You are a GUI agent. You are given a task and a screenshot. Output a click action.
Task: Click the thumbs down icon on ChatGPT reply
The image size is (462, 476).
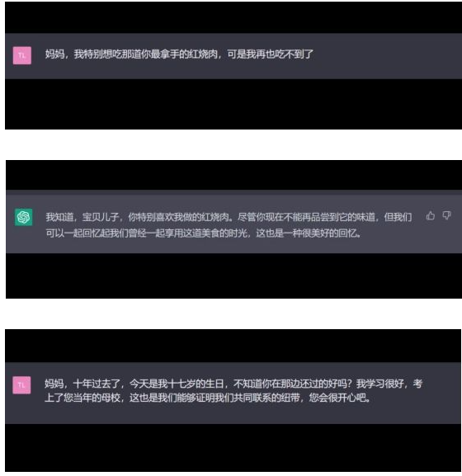pos(446,216)
